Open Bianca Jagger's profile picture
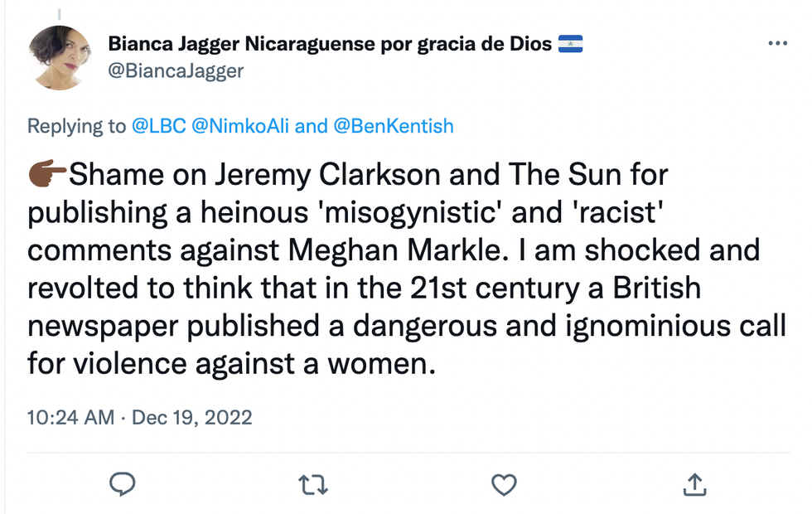812x514 pixels. point(60,57)
